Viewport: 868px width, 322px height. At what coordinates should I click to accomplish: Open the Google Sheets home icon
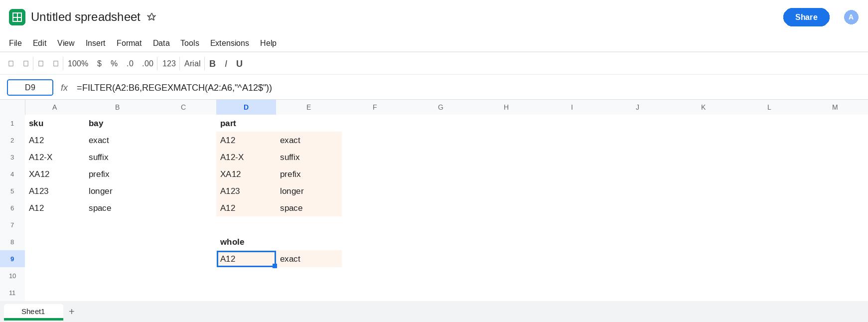click(17, 17)
